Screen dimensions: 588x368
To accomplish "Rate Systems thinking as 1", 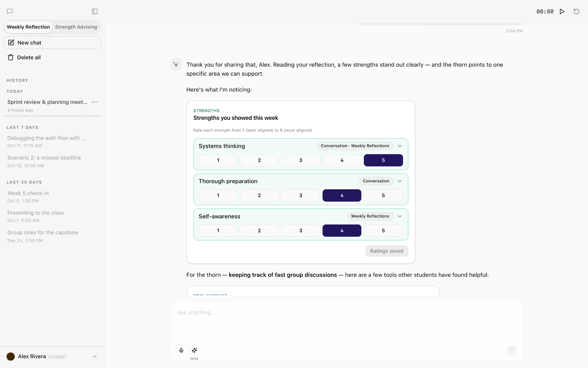I will (218, 160).
